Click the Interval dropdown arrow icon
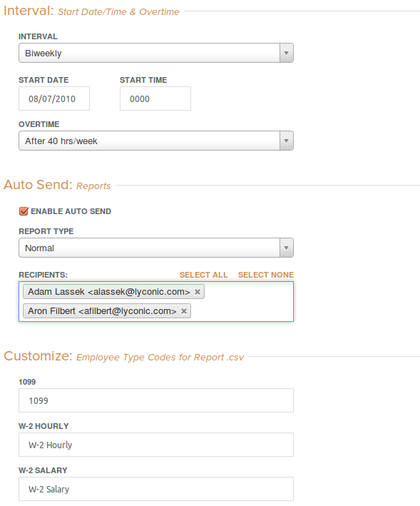The width and height of the screenshot is (420, 506). point(286,53)
